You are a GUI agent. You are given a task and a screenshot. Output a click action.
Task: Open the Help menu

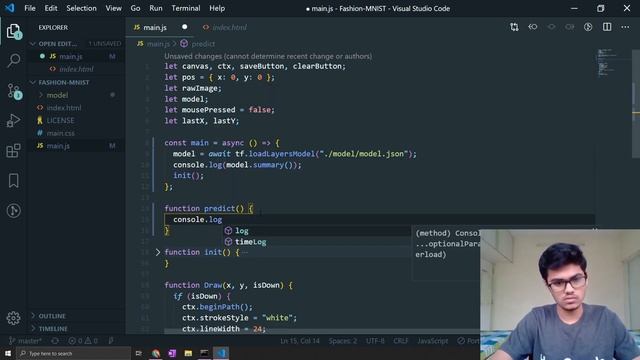pyautogui.click(x=217, y=8)
